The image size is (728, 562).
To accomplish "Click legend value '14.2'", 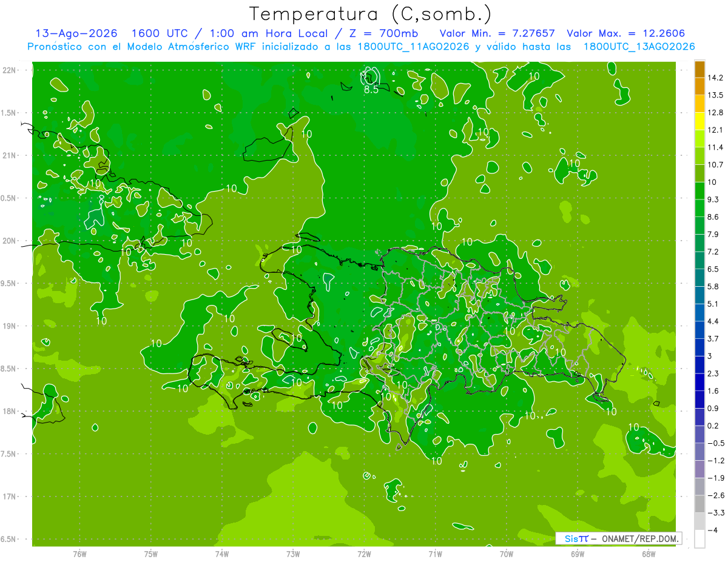I will click(715, 78).
